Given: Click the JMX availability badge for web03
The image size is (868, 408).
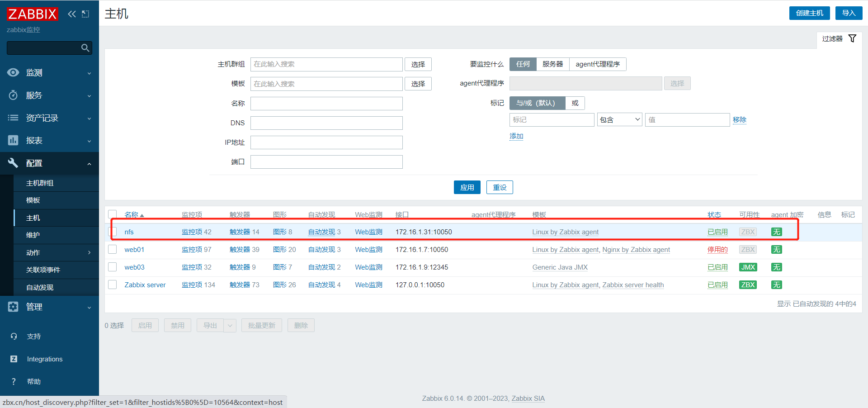Looking at the screenshot, I should click(x=748, y=267).
